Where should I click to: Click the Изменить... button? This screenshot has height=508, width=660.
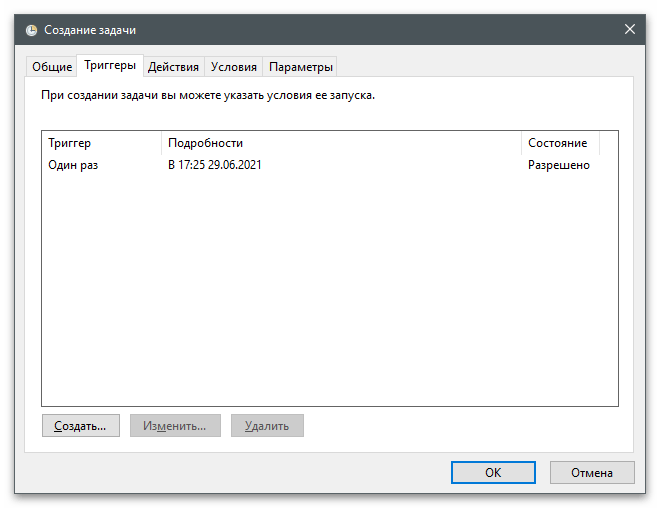pos(175,426)
